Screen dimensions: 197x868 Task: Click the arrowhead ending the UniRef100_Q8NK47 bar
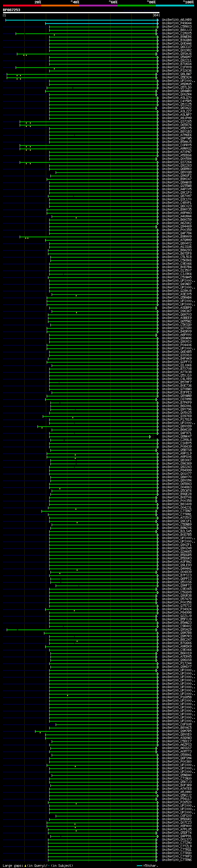pyautogui.click(x=150, y=437)
